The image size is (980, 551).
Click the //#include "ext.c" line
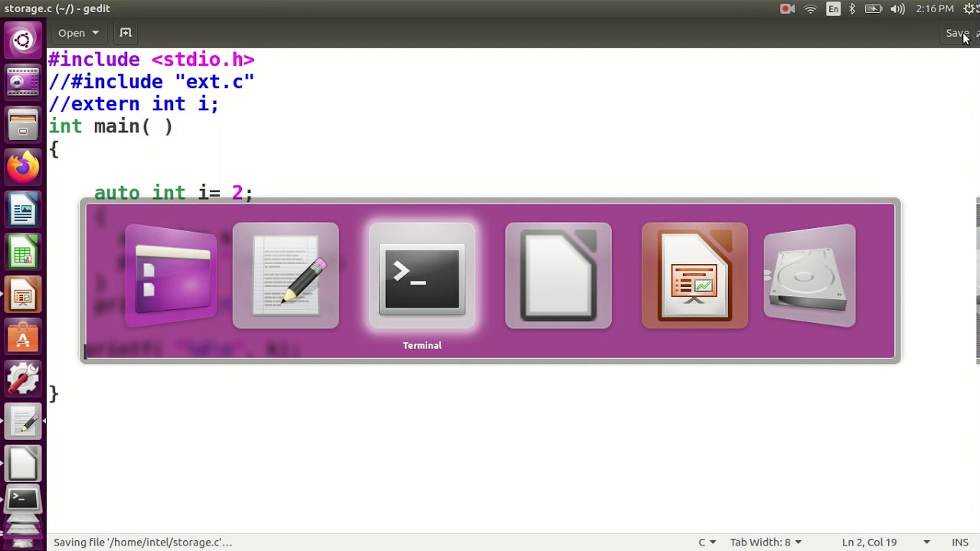point(152,82)
